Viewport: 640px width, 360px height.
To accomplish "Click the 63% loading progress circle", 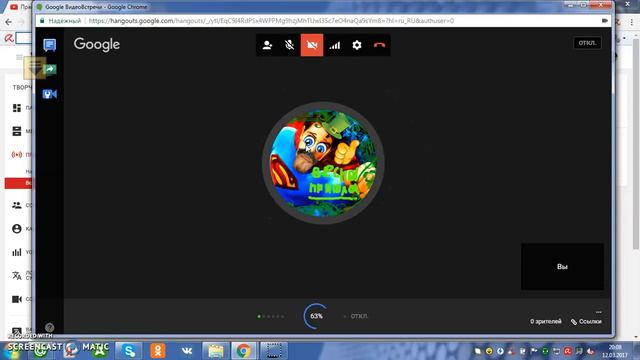I will (316, 316).
